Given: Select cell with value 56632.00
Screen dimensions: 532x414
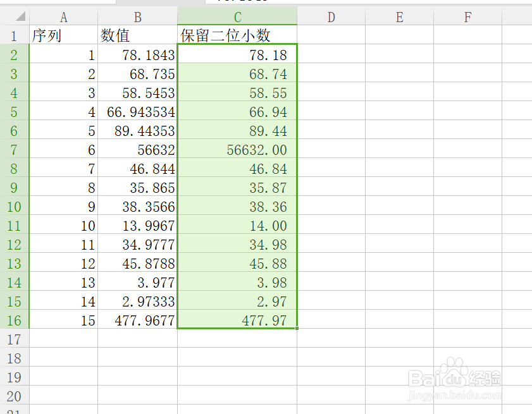Looking at the screenshot, I should (237, 149).
